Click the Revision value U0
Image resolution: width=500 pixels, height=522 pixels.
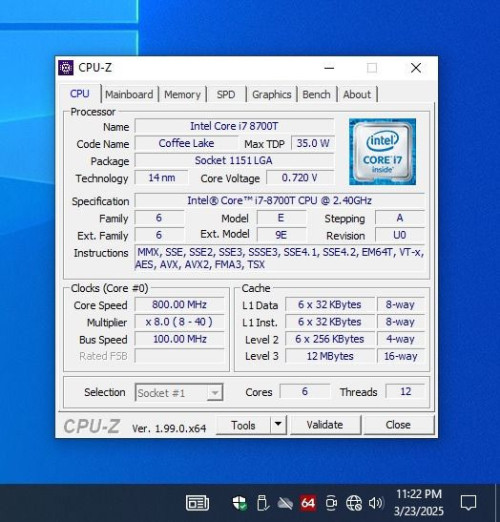(x=400, y=235)
